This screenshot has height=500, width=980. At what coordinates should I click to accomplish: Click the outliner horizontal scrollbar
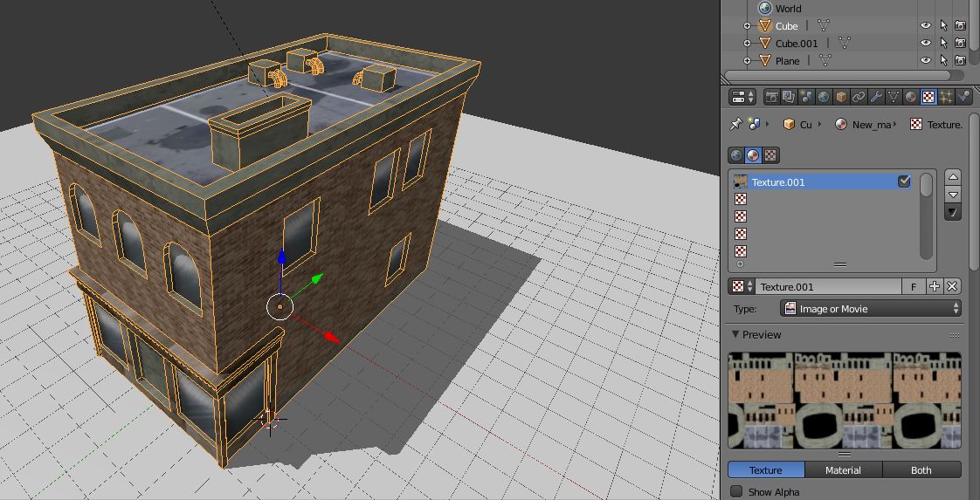836,75
